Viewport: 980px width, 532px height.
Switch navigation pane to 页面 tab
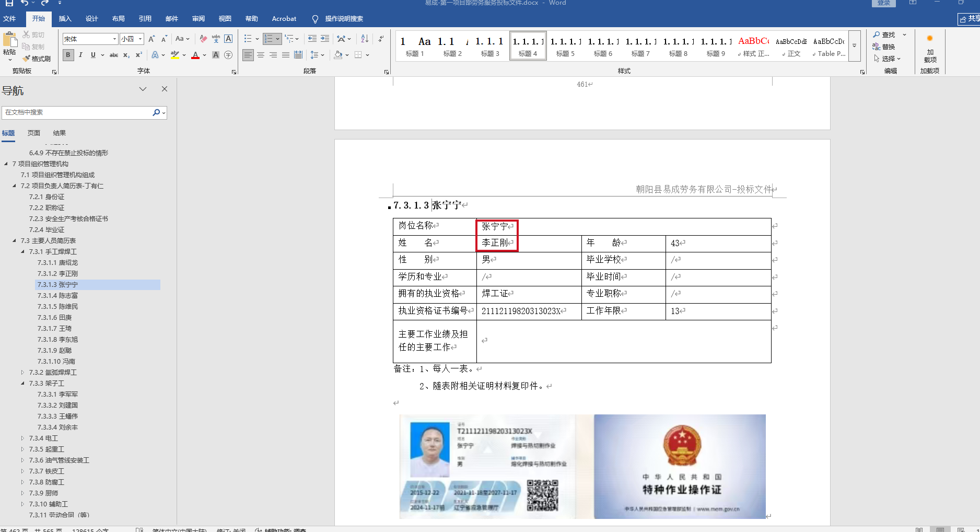(34, 133)
